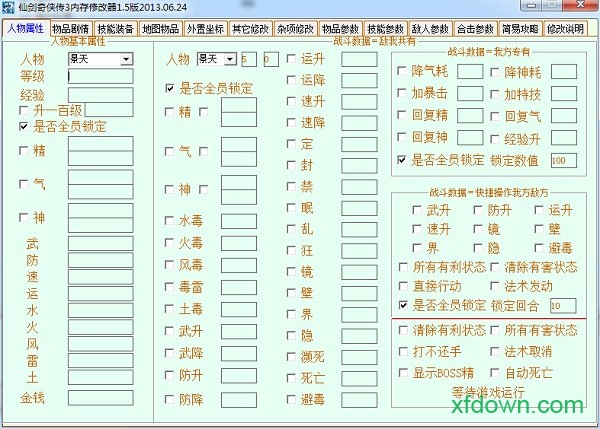Select the 地图物品 tab
Image resolution: width=600 pixels, height=429 pixels.
coord(160,29)
